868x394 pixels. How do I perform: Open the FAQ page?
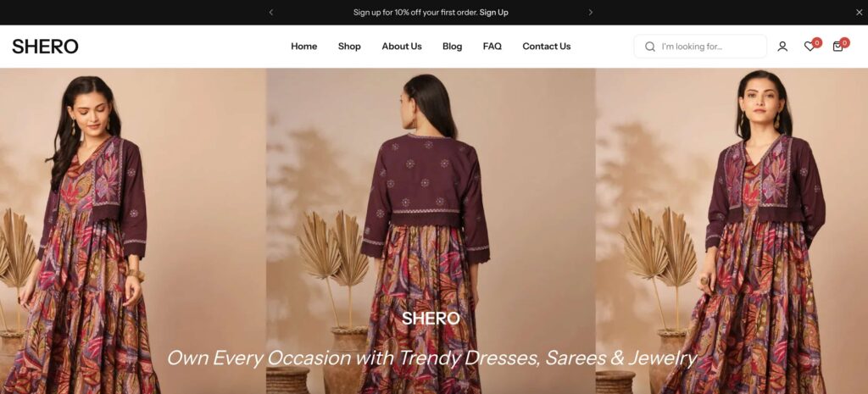[492, 47]
